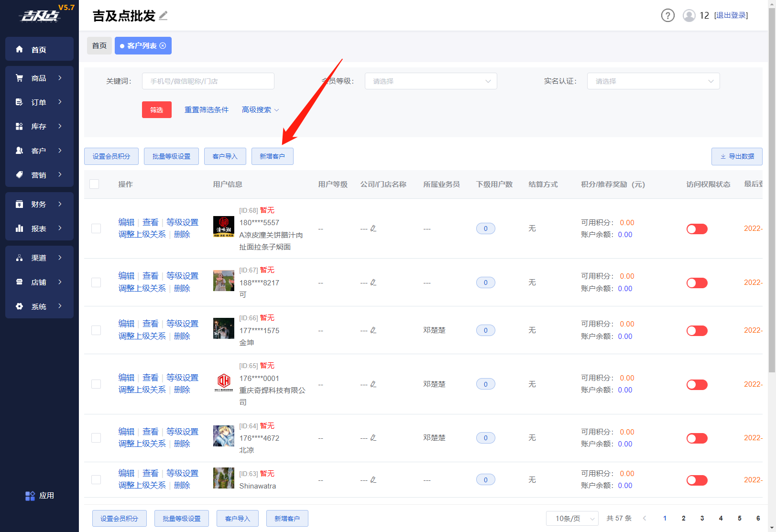Viewport: 776px width, 532px height.
Task: Click the 导出数据 download button
Action: [x=736, y=156]
